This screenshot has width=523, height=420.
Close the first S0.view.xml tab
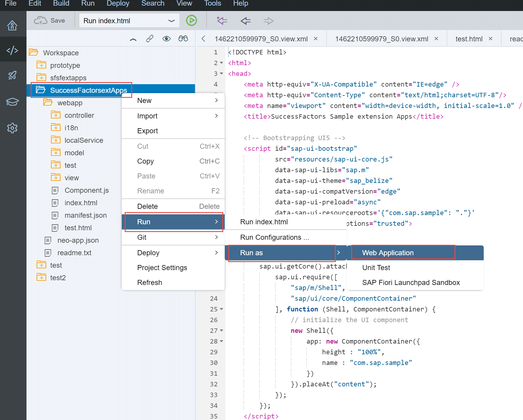[x=316, y=39]
